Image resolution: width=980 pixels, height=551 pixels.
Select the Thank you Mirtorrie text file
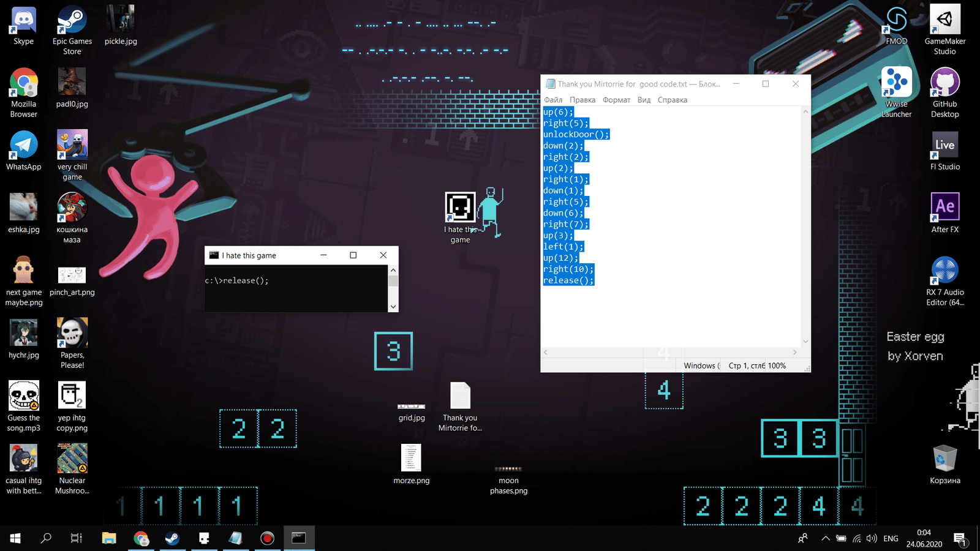(460, 407)
